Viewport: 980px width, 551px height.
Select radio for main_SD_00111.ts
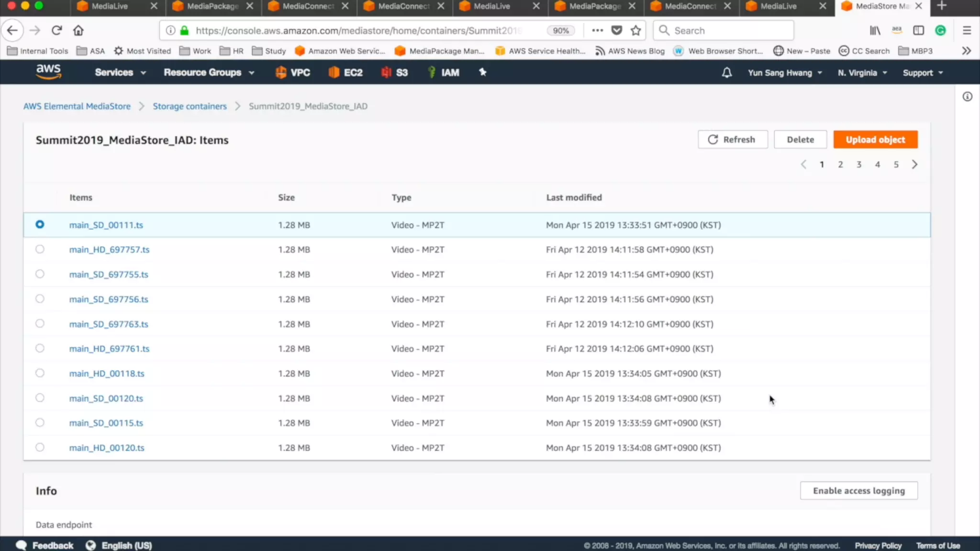(x=40, y=224)
